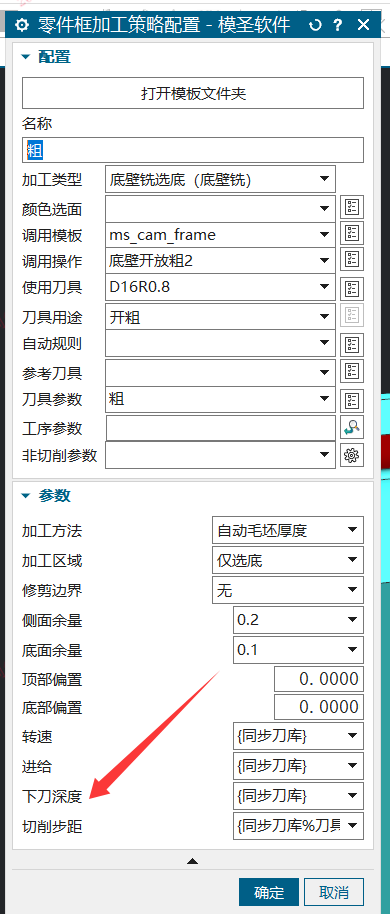Screen dimensions: 390x914
Task: Collapse the 参数 section
Action: (x=26, y=495)
